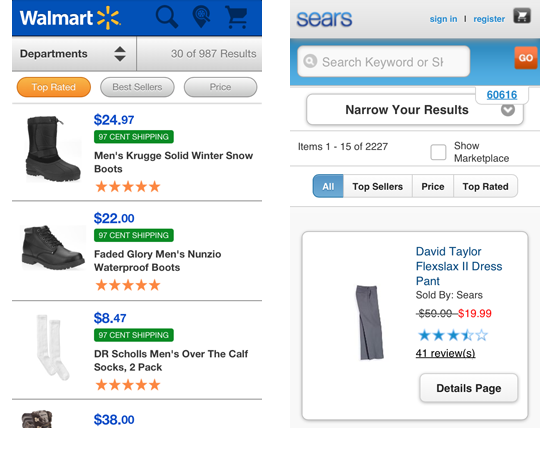Open the Walmart store locator pin icon
The width and height of the screenshot is (550, 451).
click(x=202, y=16)
